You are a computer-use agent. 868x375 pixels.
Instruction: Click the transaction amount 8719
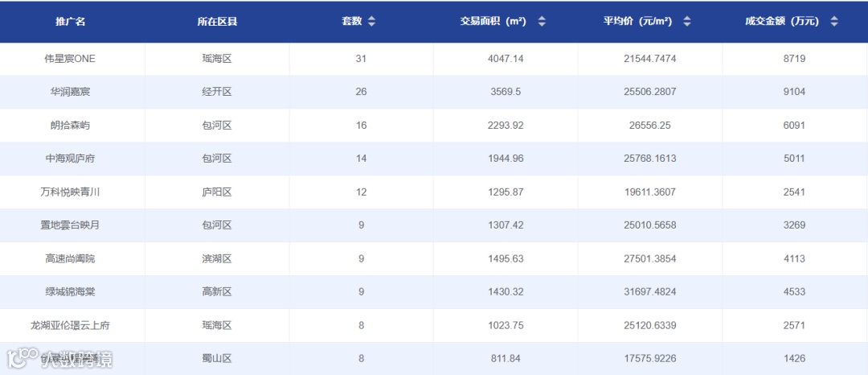tap(794, 59)
